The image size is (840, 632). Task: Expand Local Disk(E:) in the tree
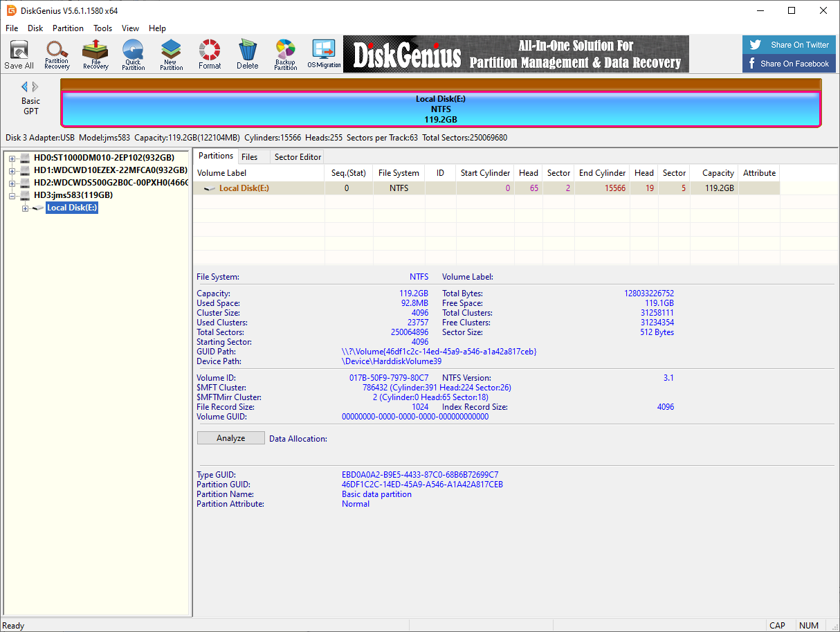tap(26, 208)
